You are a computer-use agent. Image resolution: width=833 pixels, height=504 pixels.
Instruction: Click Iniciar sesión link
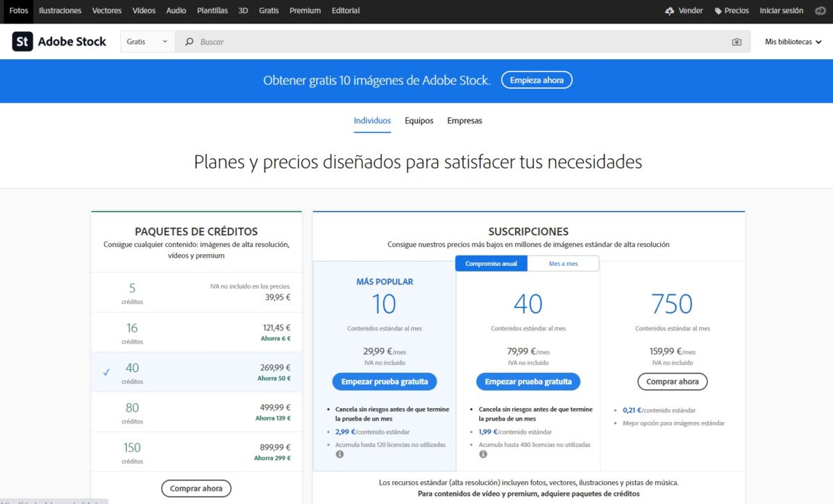pos(782,10)
